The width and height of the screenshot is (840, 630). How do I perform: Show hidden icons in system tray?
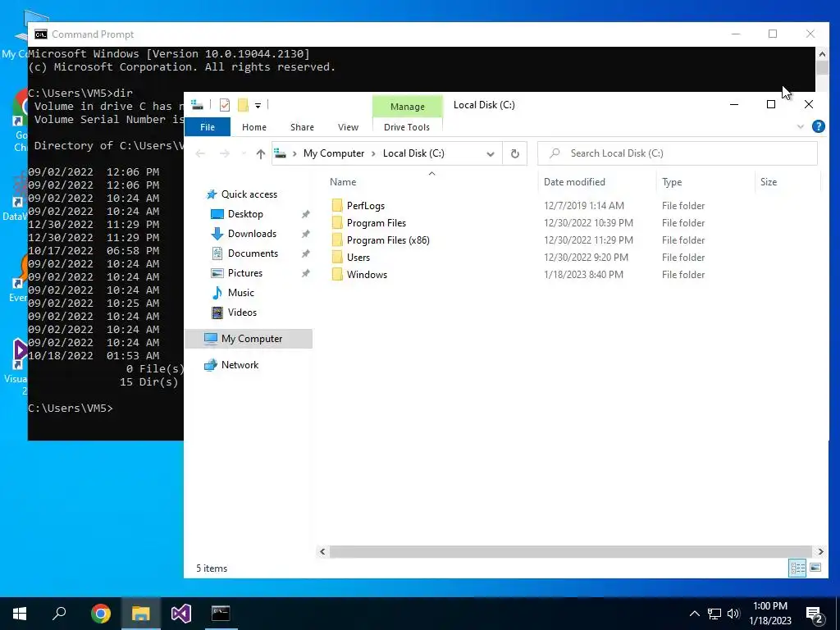tap(694, 614)
